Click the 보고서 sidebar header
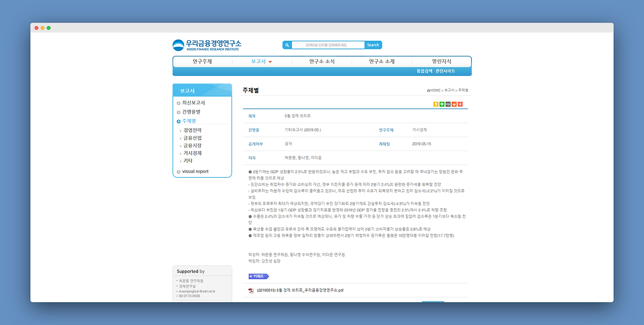Image resolution: width=644 pixels, height=325 pixels. pos(202,90)
